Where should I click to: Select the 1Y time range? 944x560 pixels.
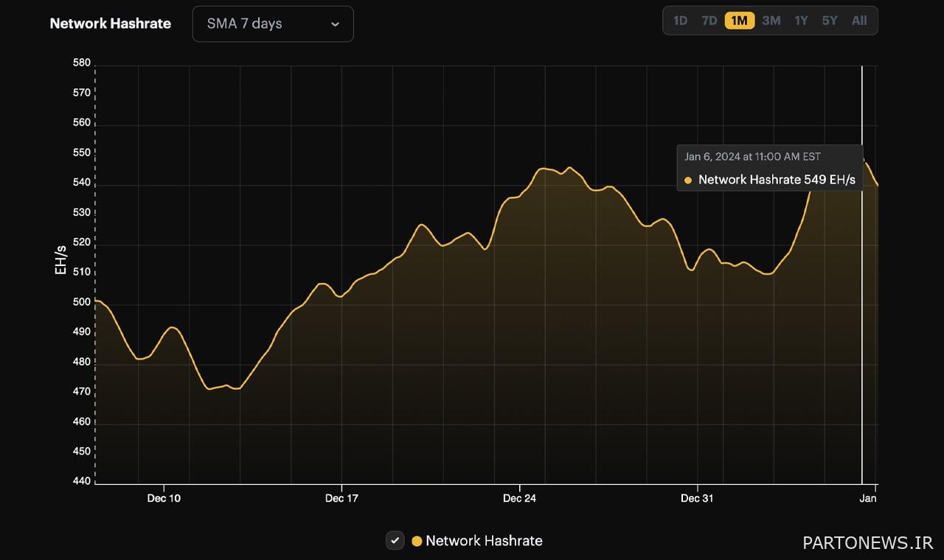point(801,21)
